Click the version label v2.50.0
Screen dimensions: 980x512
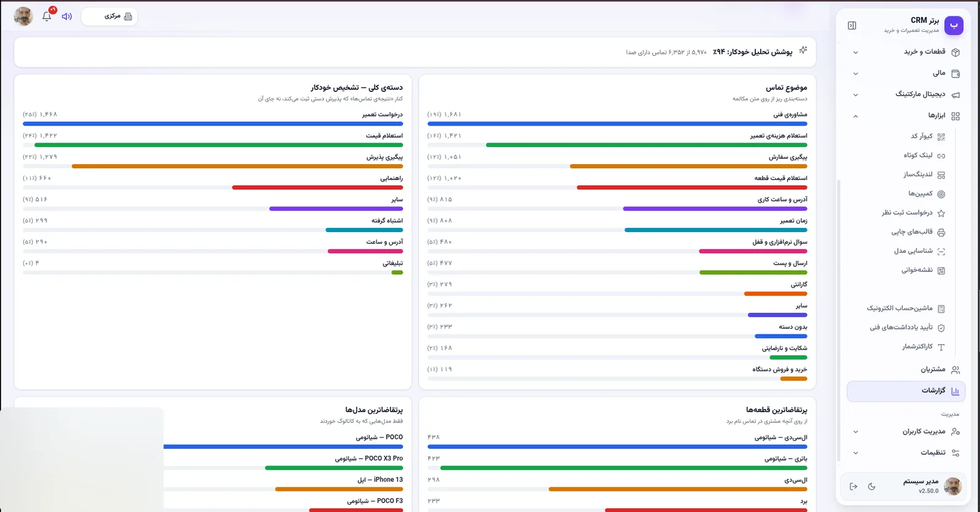point(929,491)
